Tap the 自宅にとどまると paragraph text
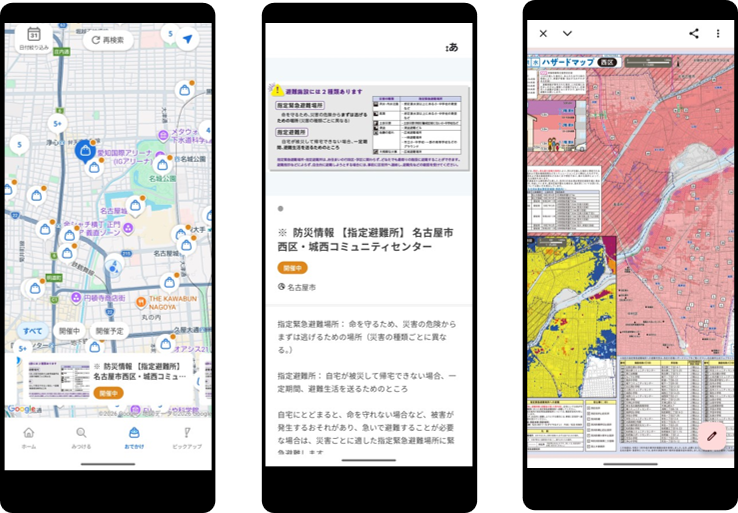Image resolution: width=738 pixels, height=513 pixels. [366, 434]
